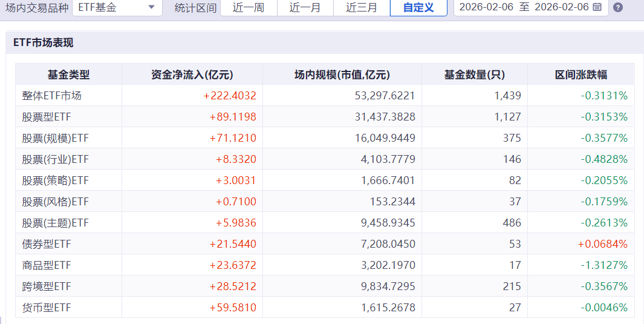Click the 场内规模(市值,亿元) column header
The image size is (644, 324).
tap(342, 74)
